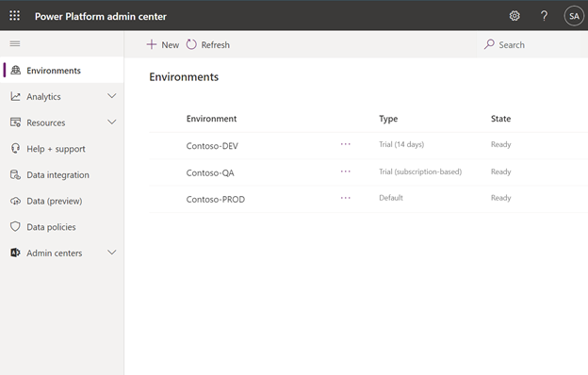The image size is (588, 375).
Task: Sort by the Type column header
Action: (388, 119)
